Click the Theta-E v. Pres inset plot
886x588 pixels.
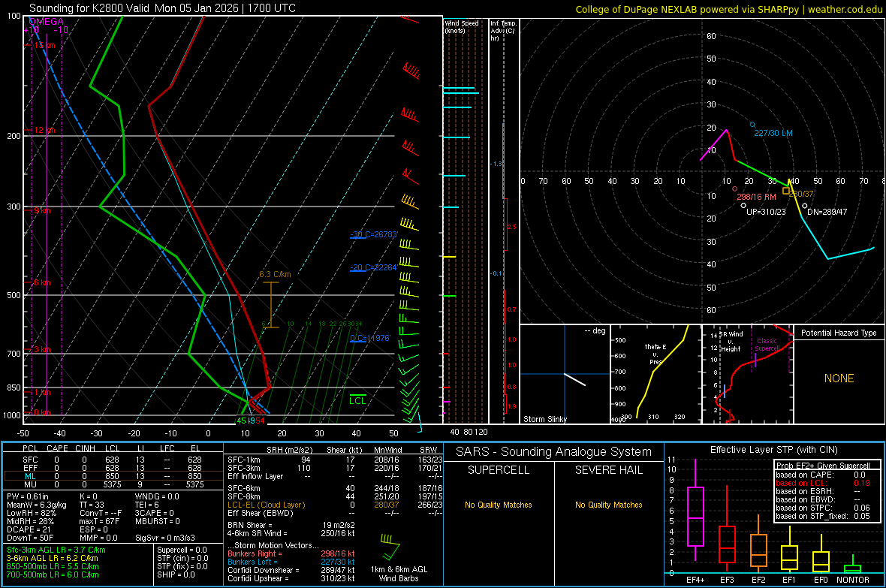pyautogui.click(x=655, y=374)
